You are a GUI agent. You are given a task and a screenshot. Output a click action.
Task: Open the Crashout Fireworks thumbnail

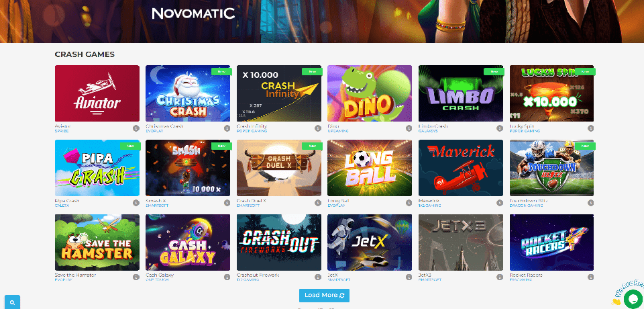[x=279, y=242]
